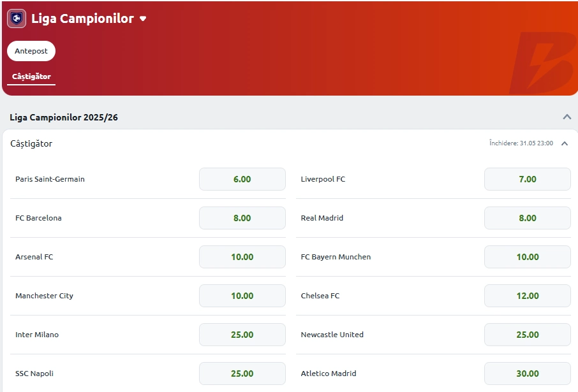Add Chelsea FC at 12.00 to betslip
The image size is (578, 392).
pos(528,296)
